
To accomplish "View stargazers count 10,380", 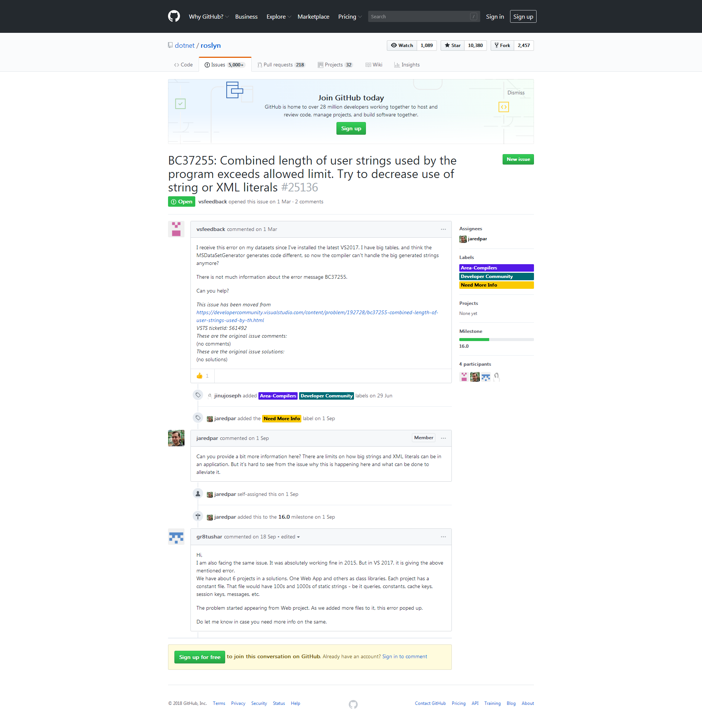I will coord(475,46).
